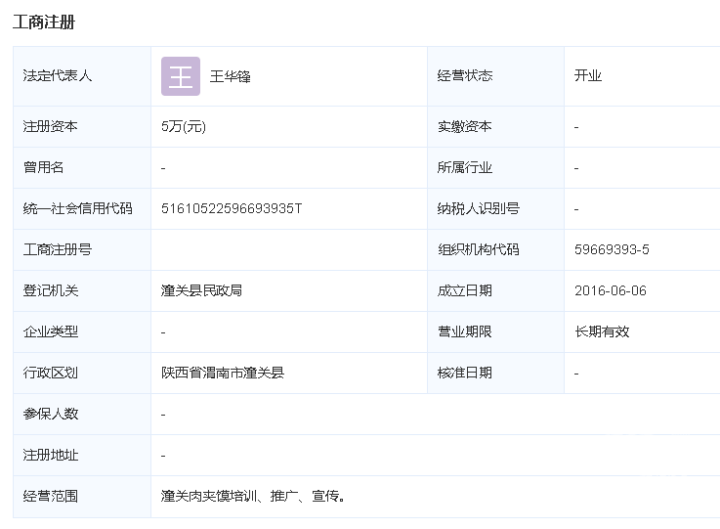This screenshot has width=720, height=529.
Task: Click the 陕西省渭南市潼关县 region value
Action: (222, 372)
